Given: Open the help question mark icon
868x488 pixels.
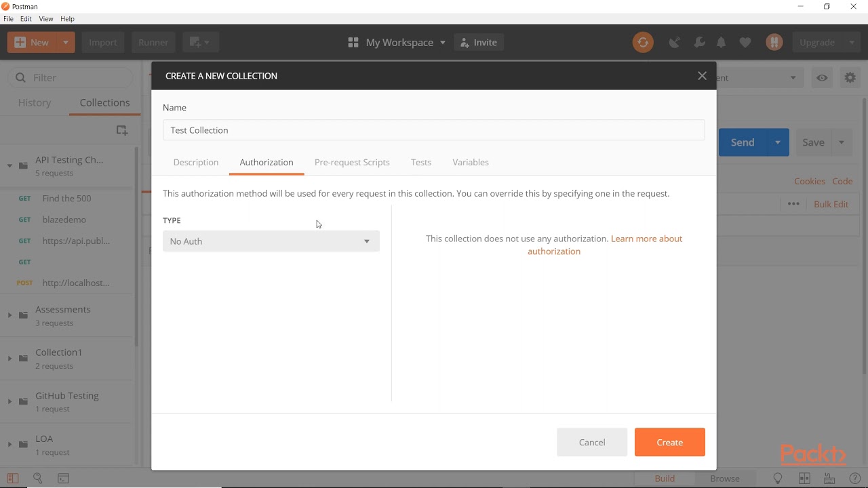Looking at the screenshot, I should point(855,479).
